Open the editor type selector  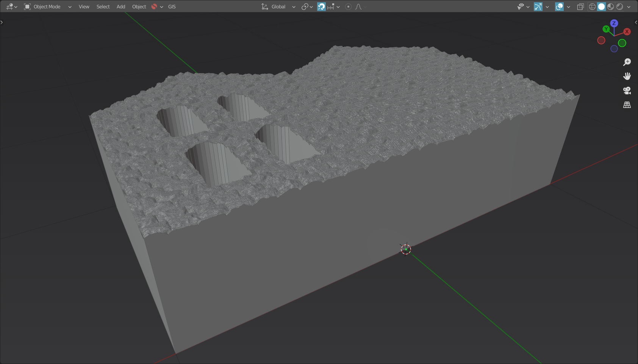tap(11, 6)
